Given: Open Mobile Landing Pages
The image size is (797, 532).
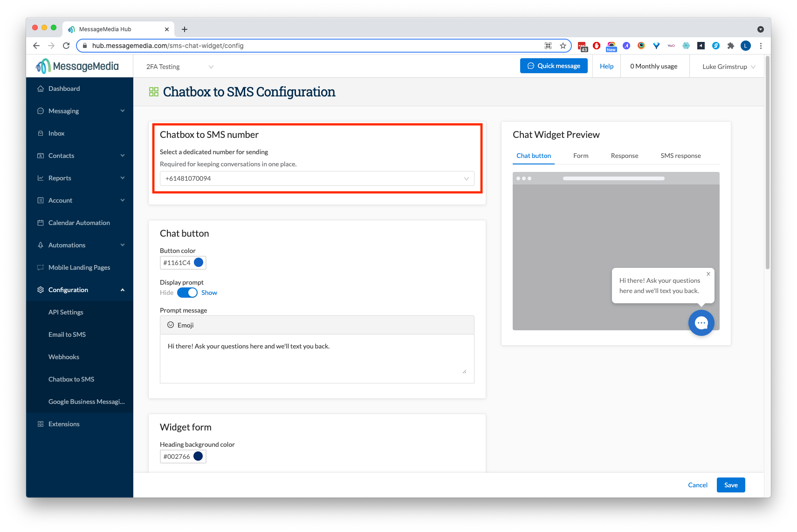Looking at the screenshot, I should [x=79, y=267].
